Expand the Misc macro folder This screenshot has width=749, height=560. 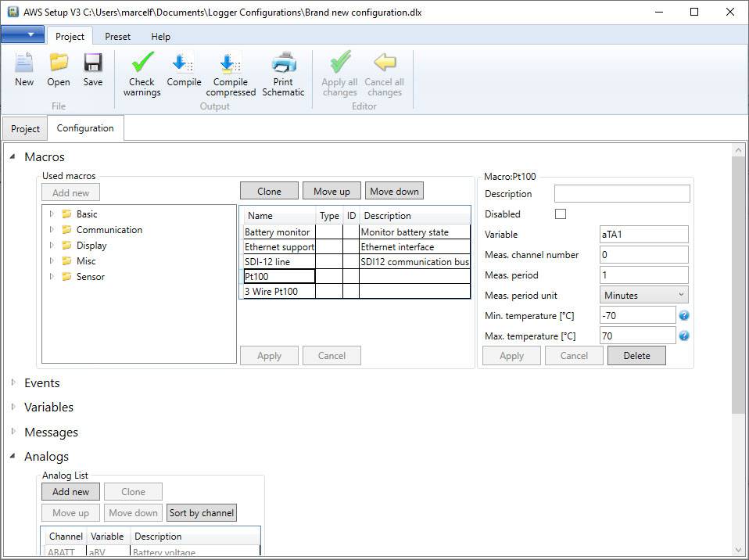(52, 261)
